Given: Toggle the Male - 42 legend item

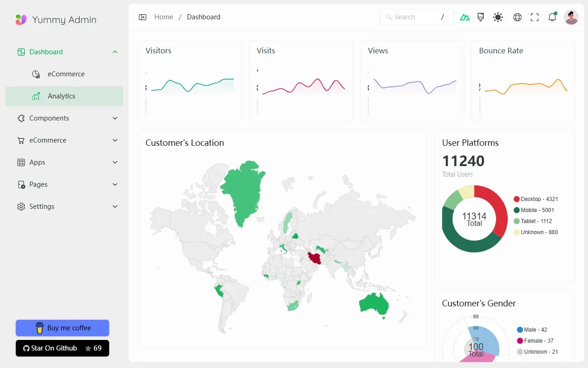Looking at the screenshot, I should [x=532, y=330].
